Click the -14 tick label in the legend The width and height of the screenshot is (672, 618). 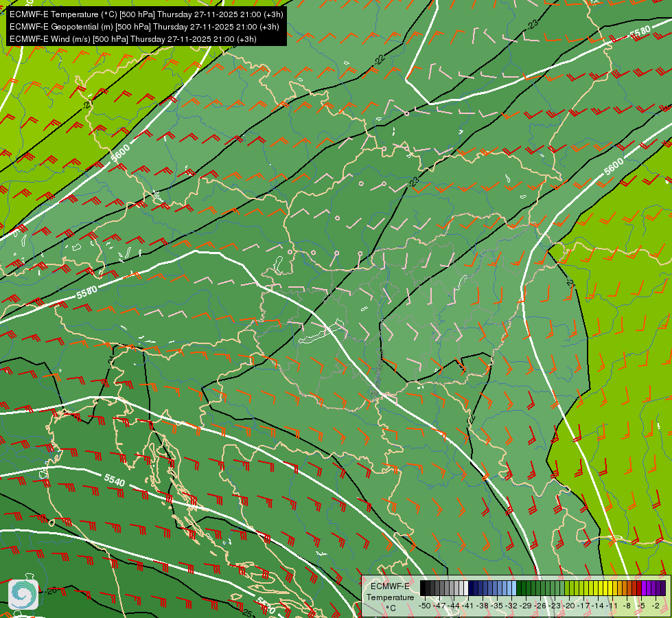598,606
